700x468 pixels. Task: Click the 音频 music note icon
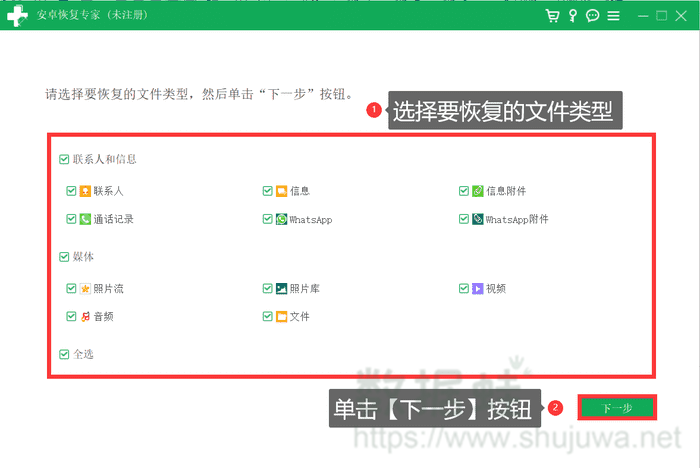point(85,317)
